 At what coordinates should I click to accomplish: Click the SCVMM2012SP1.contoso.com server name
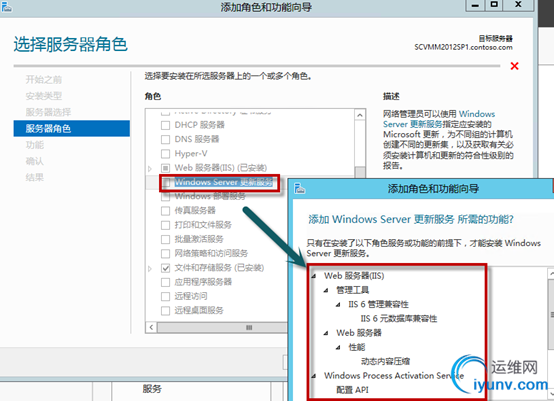click(463, 47)
